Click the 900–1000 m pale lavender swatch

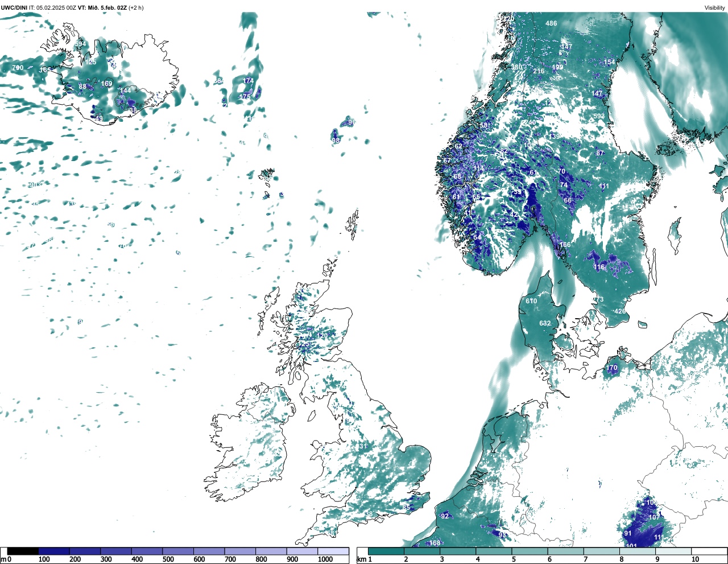click(302, 551)
